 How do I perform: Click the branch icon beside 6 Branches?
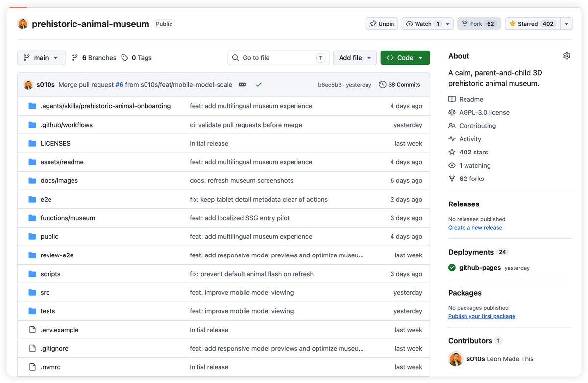pos(75,58)
